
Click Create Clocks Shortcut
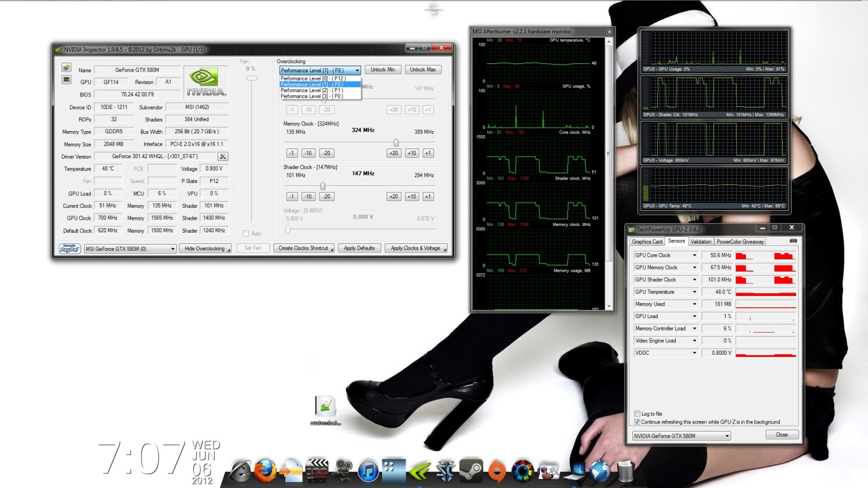coord(303,248)
